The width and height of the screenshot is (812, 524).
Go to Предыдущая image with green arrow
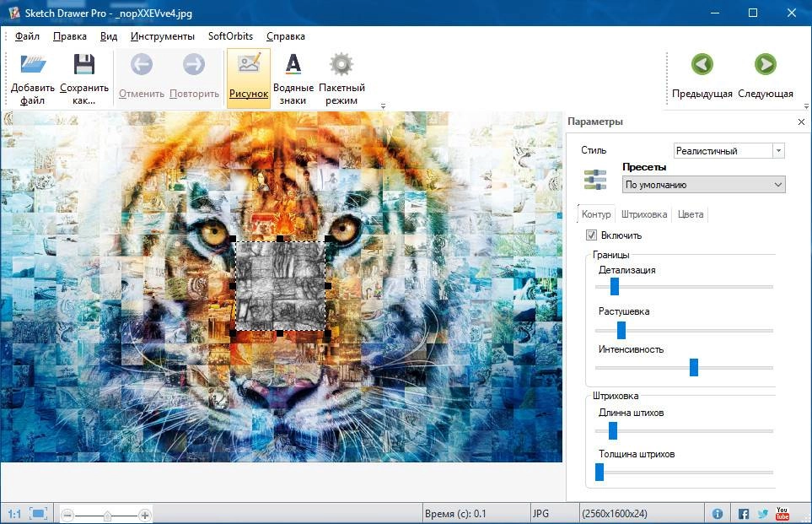[702, 65]
